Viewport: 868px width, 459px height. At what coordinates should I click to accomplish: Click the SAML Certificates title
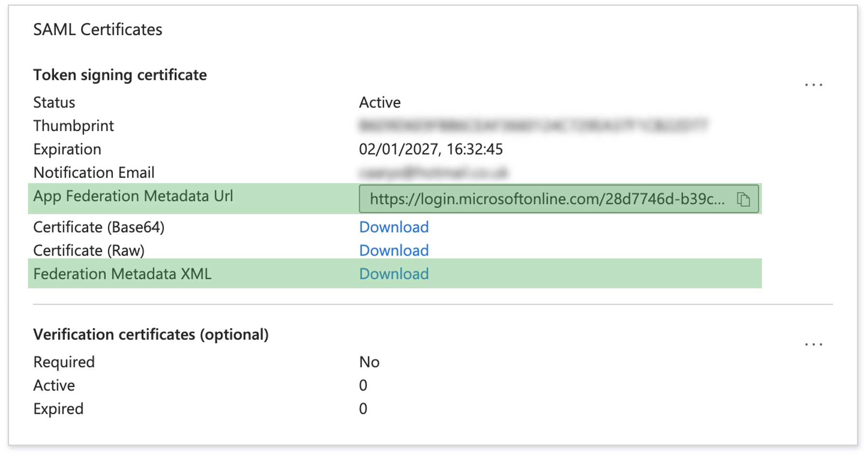[98, 30]
